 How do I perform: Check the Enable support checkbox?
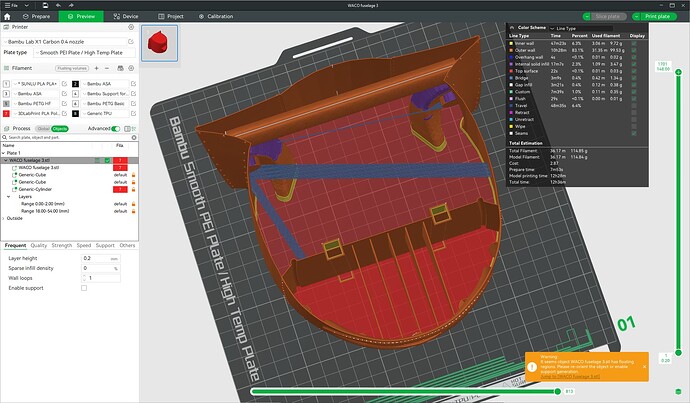(x=84, y=288)
